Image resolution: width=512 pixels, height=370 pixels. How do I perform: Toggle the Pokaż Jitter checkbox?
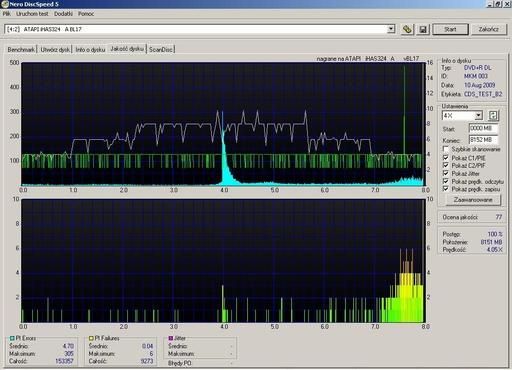pos(446,173)
